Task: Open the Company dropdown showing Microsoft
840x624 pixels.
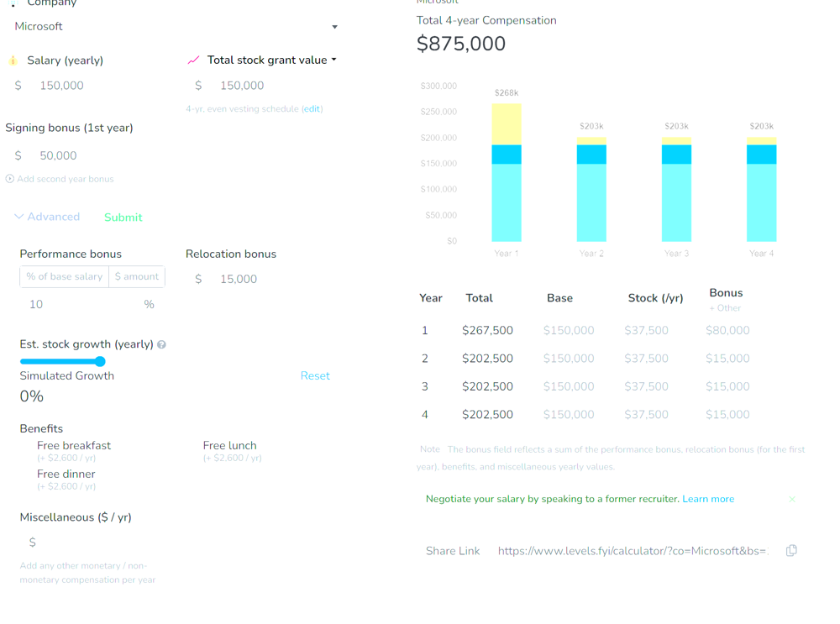Action: coord(176,26)
